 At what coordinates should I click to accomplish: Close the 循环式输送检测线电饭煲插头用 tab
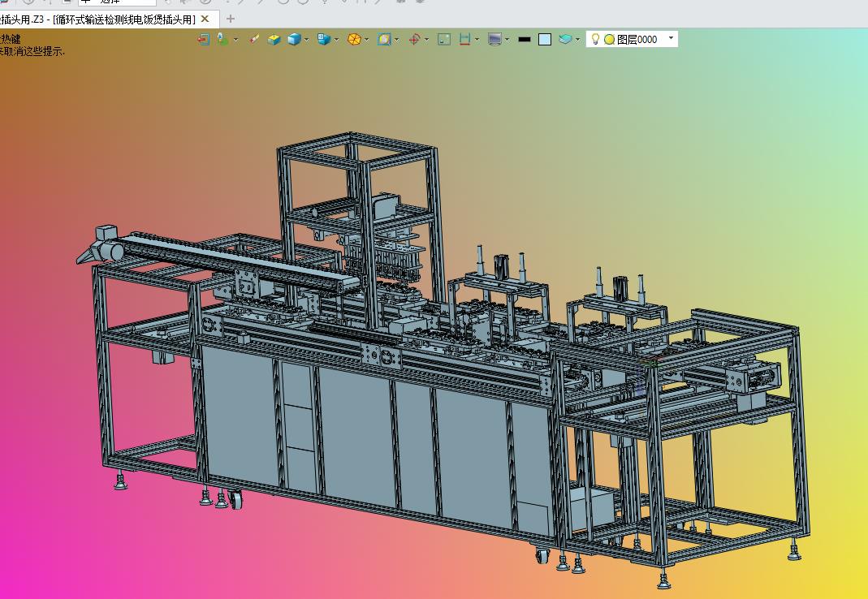(x=205, y=19)
